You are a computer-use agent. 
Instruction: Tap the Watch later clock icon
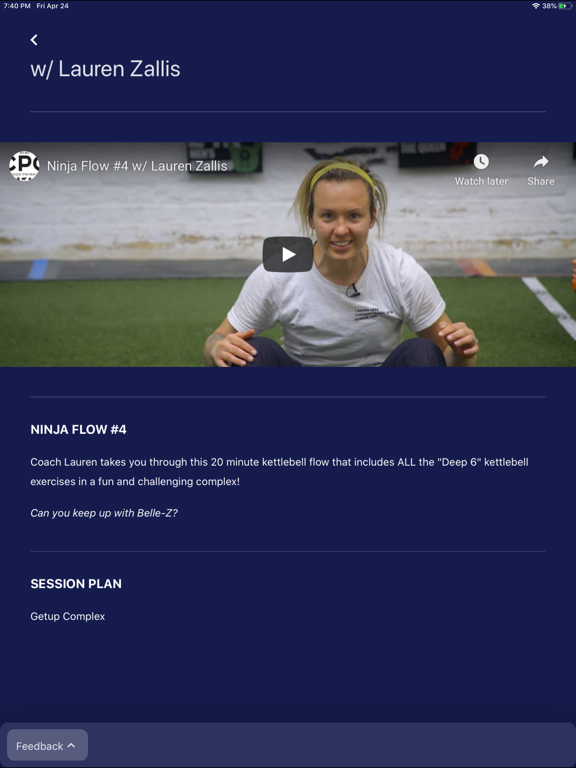(x=481, y=162)
